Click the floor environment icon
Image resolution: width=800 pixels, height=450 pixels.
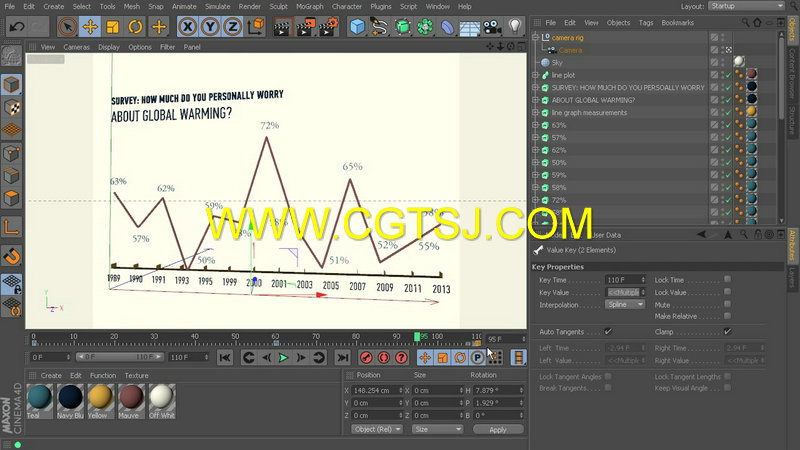point(470,26)
